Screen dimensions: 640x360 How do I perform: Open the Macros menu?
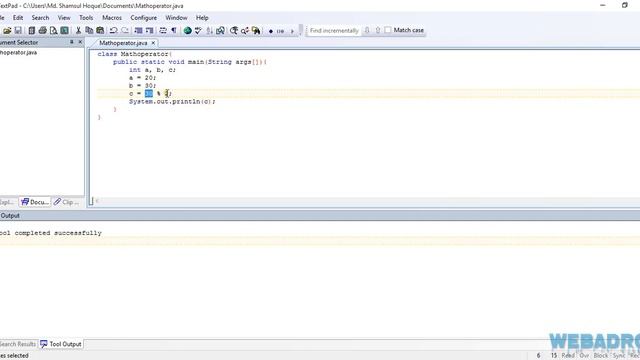112,18
